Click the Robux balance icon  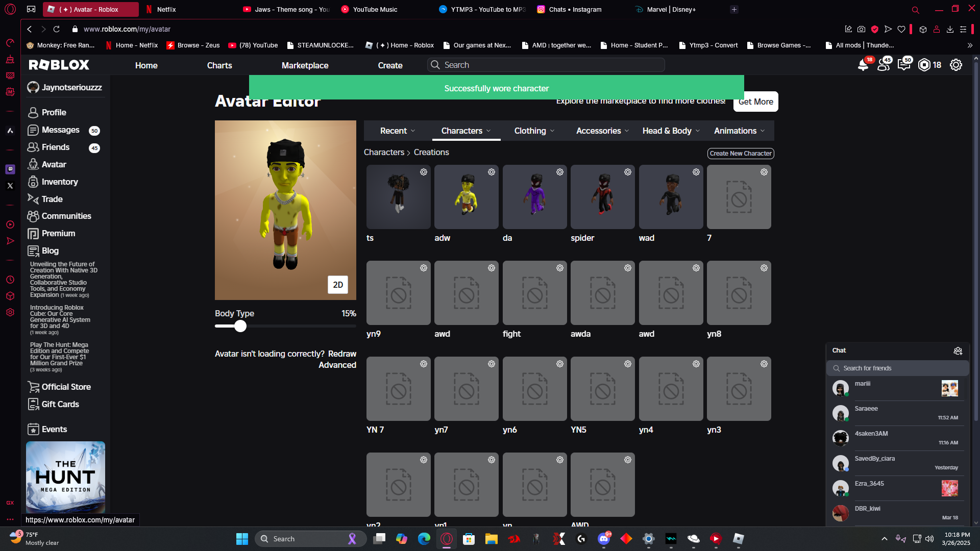(x=924, y=65)
